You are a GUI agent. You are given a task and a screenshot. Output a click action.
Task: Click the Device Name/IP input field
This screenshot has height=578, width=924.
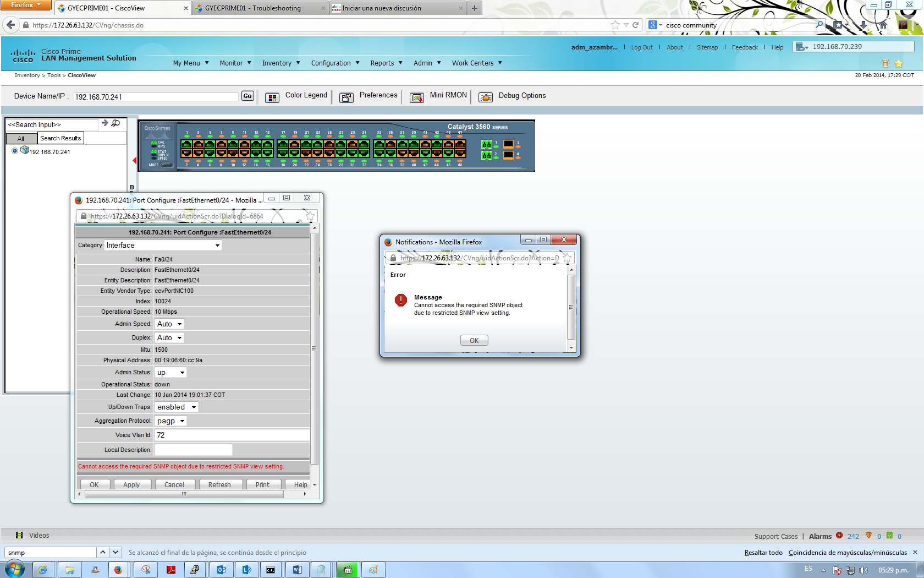(x=156, y=97)
